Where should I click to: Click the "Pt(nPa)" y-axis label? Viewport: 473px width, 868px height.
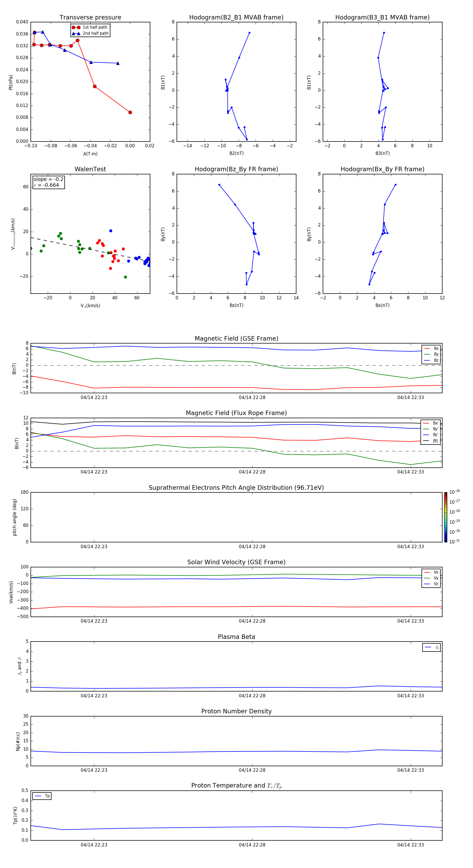click(x=11, y=82)
